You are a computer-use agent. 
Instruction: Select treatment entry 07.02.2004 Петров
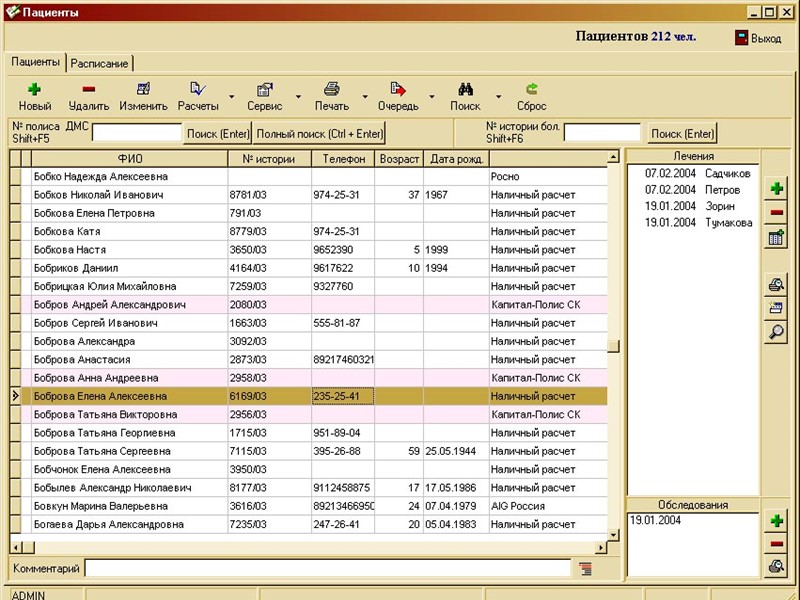(x=692, y=190)
